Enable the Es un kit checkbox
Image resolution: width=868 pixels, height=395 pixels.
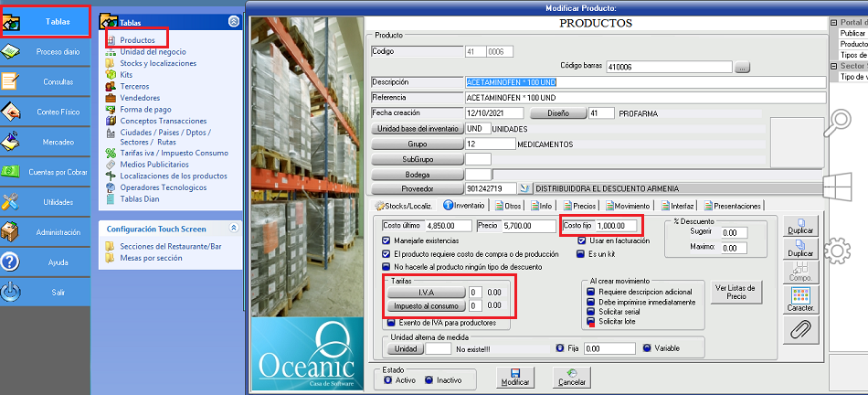coord(583,253)
